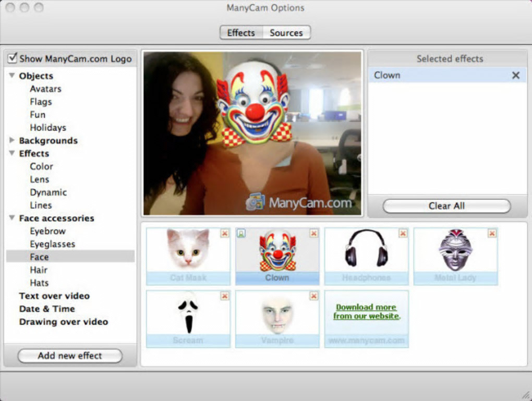The width and height of the screenshot is (532, 401).
Task: Click the Objects heading label
Action: pyautogui.click(x=36, y=76)
